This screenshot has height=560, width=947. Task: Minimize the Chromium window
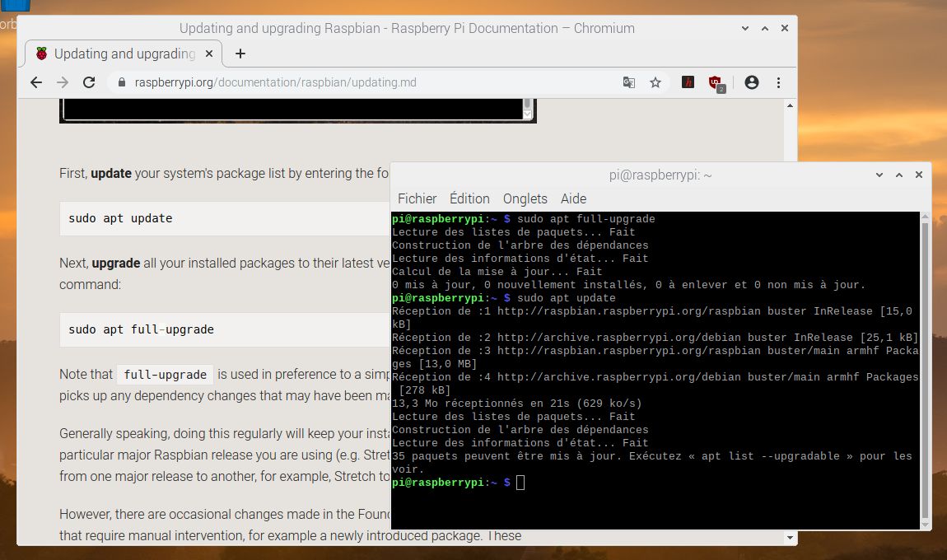point(745,28)
